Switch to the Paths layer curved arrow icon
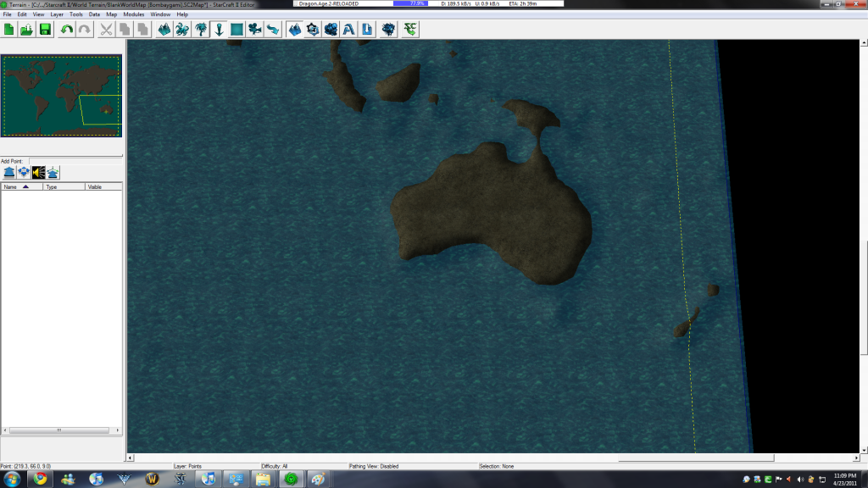Image resolution: width=868 pixels, height=488 pixels. point(273,30)
